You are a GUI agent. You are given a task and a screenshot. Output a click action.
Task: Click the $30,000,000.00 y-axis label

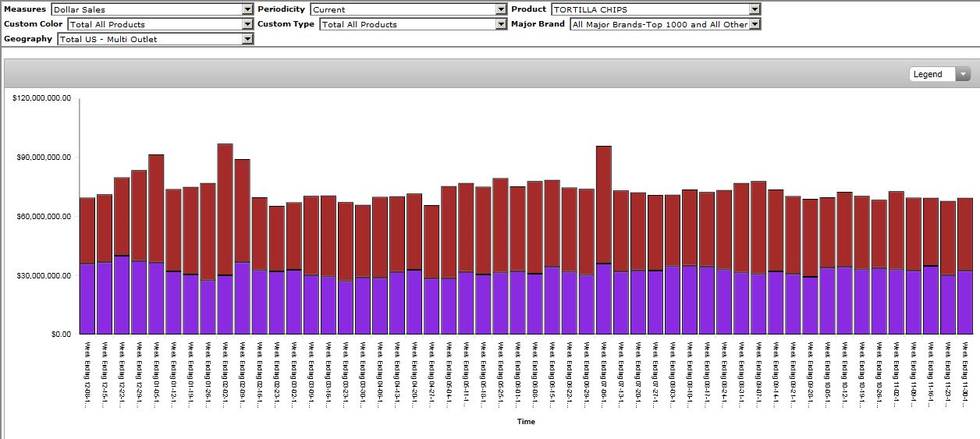click(x=43, y=276)
